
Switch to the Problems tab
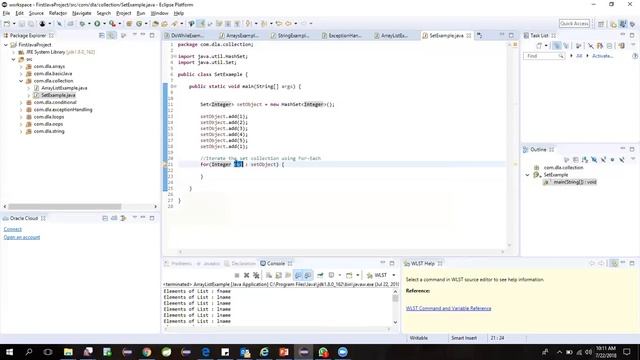coord(178,264)
